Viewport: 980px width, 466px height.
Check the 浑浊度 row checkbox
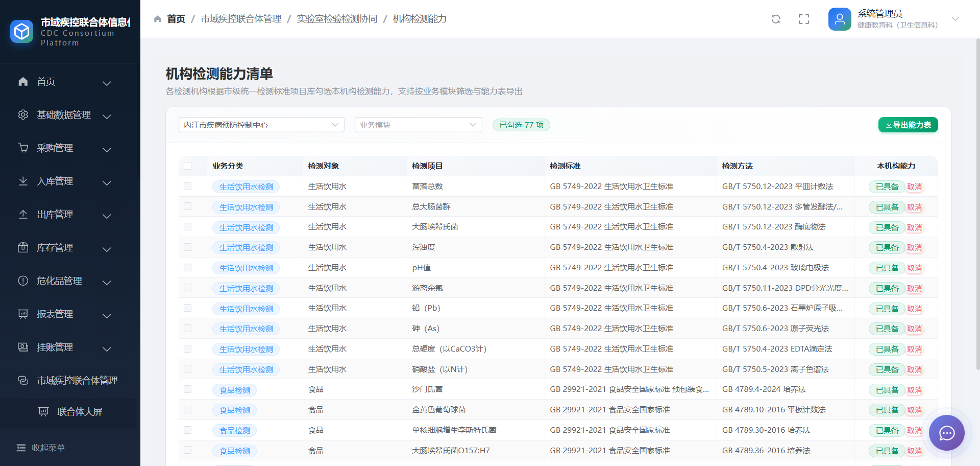pos(188,247)
